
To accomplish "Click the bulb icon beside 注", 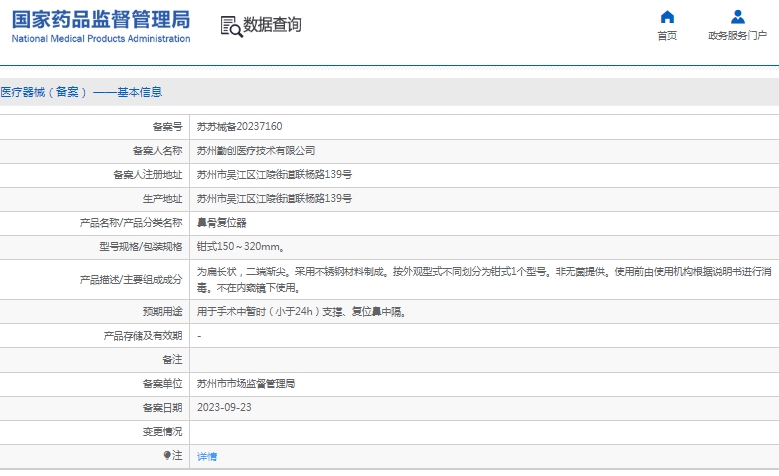I will pos(167,455).
